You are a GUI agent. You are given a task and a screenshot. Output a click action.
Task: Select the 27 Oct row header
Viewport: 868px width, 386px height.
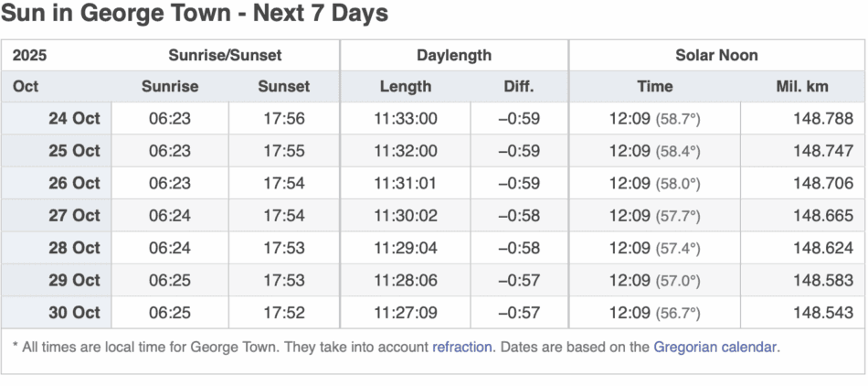(x=74, y=216)
